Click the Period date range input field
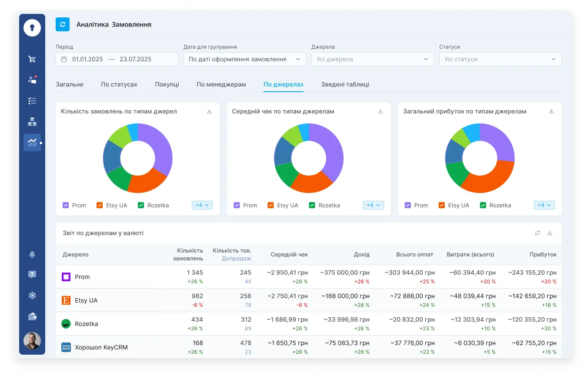The width and height of the screenshot is (588, 379). click(117, 59)
